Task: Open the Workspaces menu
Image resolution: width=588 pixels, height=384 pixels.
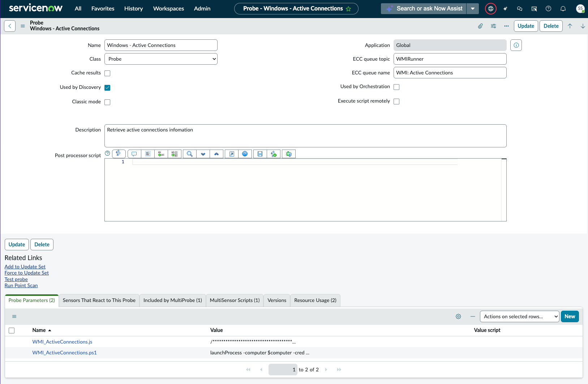Action: coord(168,9)
